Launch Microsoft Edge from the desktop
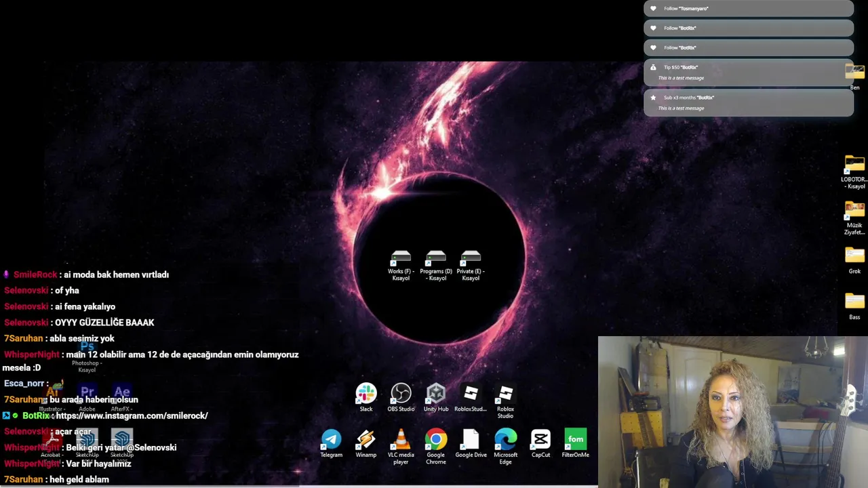The height and width of the screenshot is (488, 868). (506, 447)
